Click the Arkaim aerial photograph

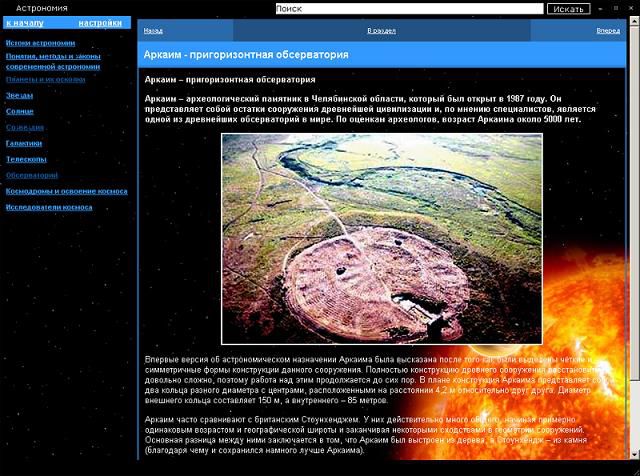(381, 238)
